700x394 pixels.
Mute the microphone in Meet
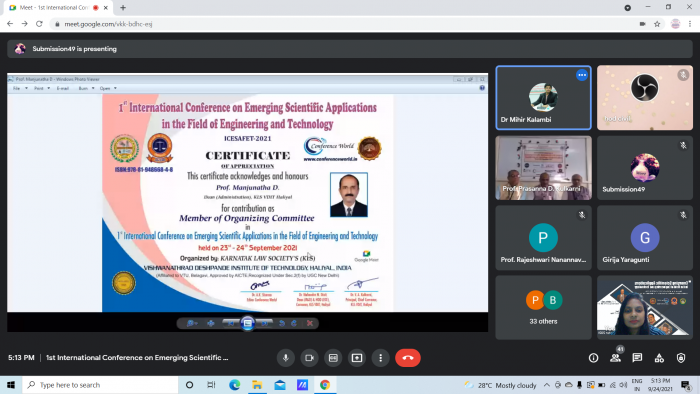tap(286, 358)
